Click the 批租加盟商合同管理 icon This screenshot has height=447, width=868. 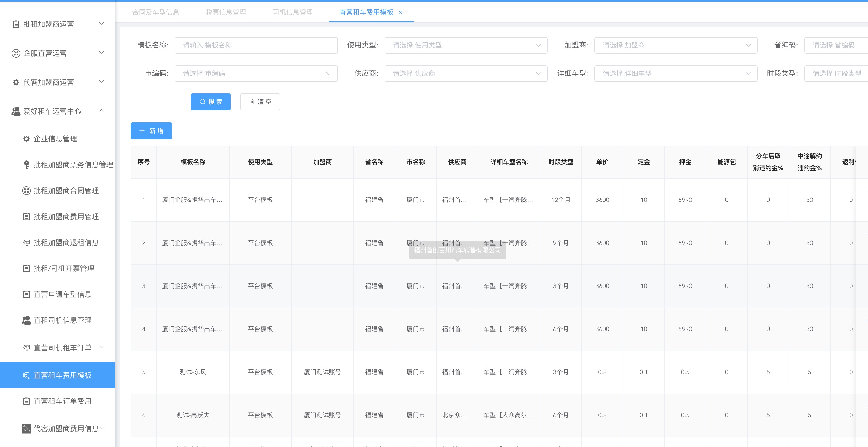click(26, 191)
